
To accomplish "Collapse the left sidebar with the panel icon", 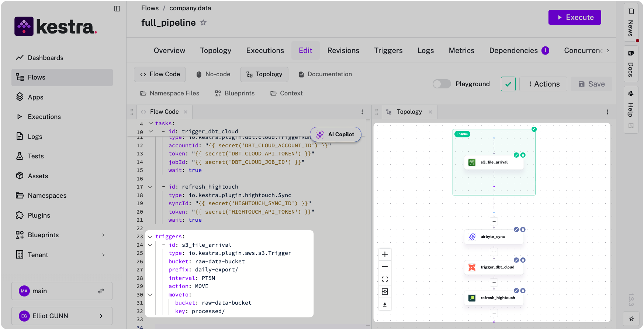I will point(117,9).
